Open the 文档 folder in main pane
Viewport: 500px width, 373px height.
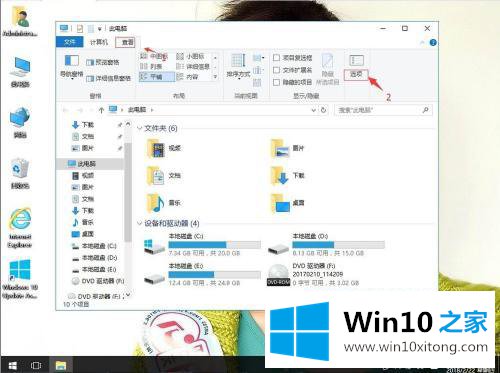(164, 176)
